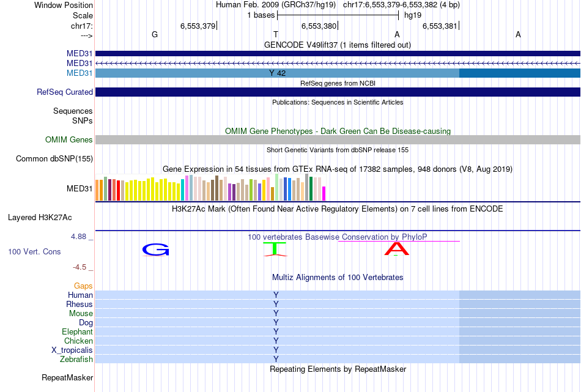Click the Common dbSNP(155) label
Viewport: 581px width, 392px height.
click(54, 158)
